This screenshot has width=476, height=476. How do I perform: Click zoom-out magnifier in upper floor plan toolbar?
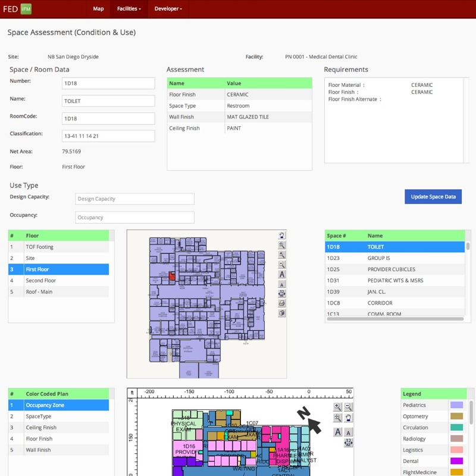click(281, 264)
